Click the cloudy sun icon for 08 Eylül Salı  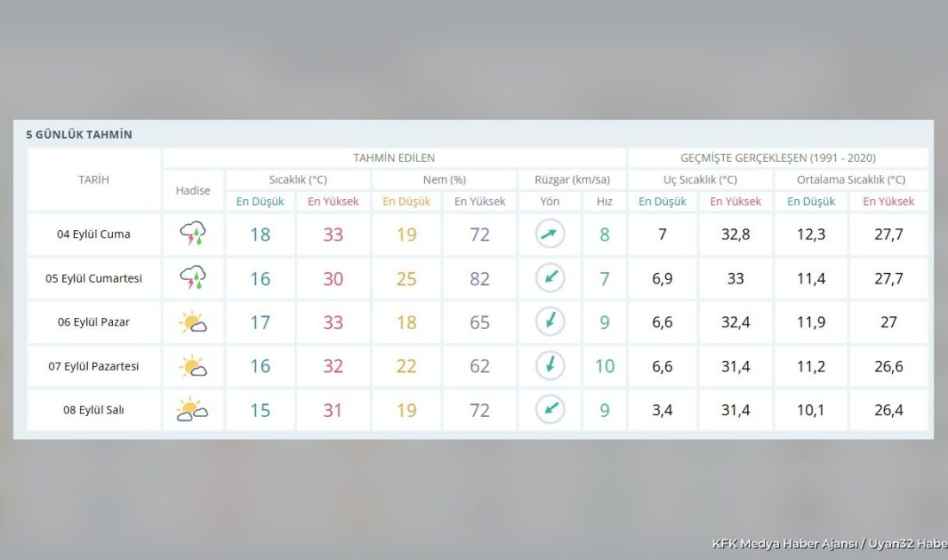(192, 409)
